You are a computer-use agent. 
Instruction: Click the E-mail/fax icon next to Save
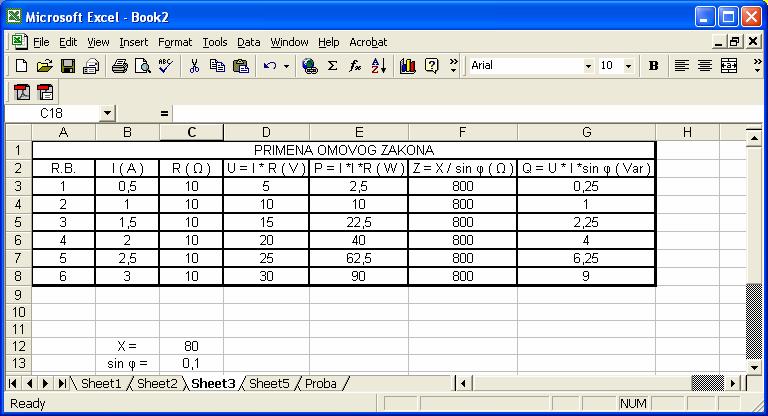pyautogui.click(x=91, y=66)
